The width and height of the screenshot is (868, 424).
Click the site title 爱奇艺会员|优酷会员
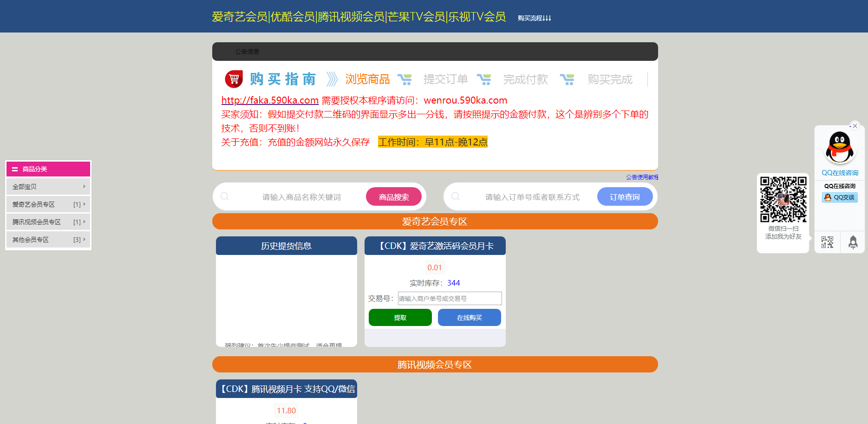coord(359,17)
